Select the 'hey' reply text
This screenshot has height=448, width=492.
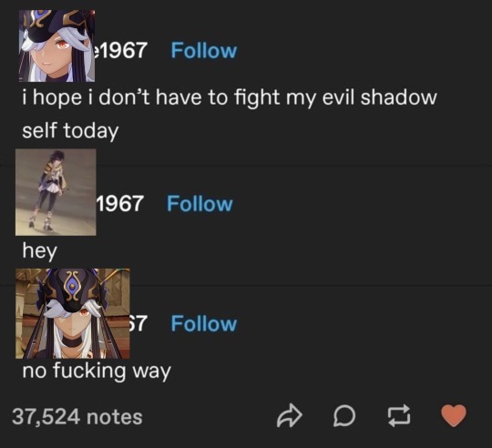39,251
